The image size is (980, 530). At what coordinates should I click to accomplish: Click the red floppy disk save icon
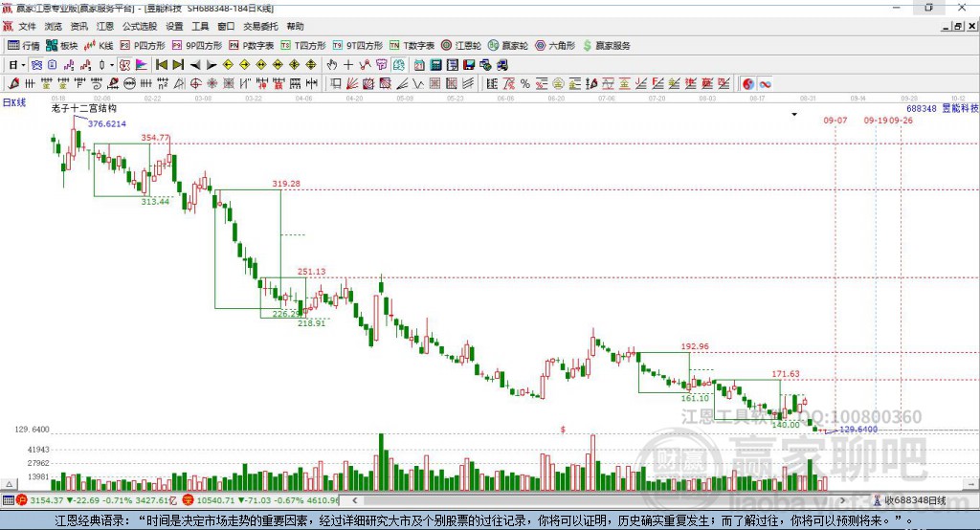point(469,65)
